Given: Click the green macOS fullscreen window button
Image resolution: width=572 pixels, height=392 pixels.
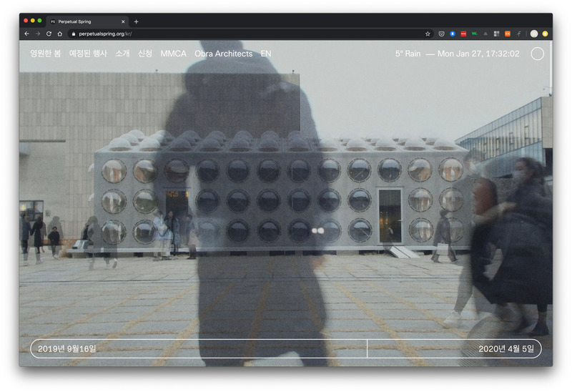Looking at the screenshot, I should [x=39, y=21].
